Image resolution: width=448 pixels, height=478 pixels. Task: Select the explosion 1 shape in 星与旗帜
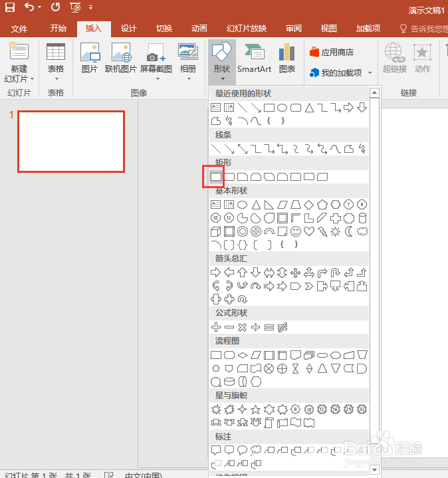pos(216,410)
